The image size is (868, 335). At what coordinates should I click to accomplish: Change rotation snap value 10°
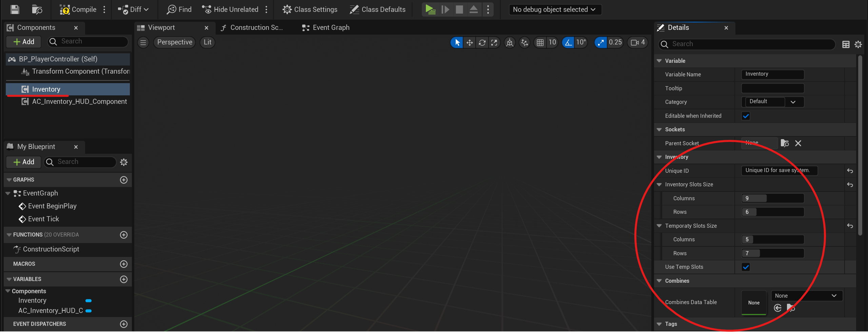581,42
